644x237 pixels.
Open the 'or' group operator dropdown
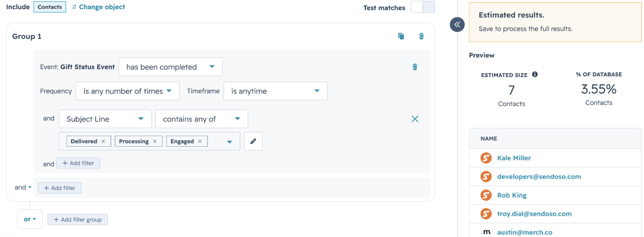(30, 219)
